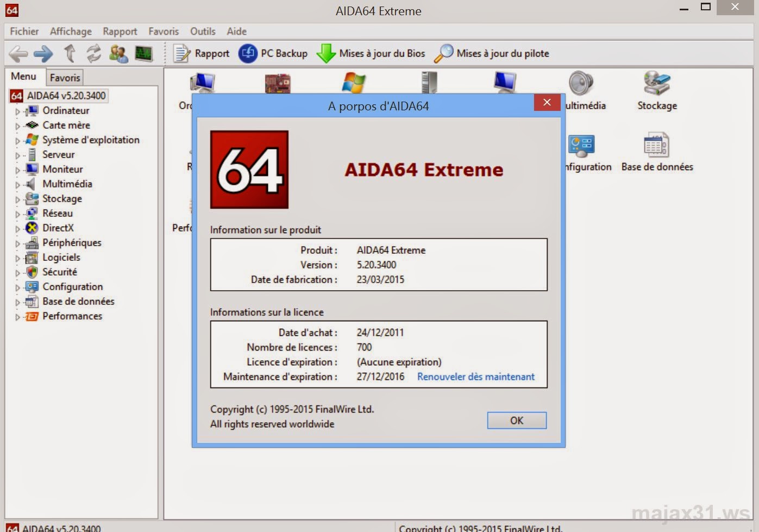Screen dimensions: 759x532
Task: Open the Windows logo icon in main pane
Action: tap(354, 83)
